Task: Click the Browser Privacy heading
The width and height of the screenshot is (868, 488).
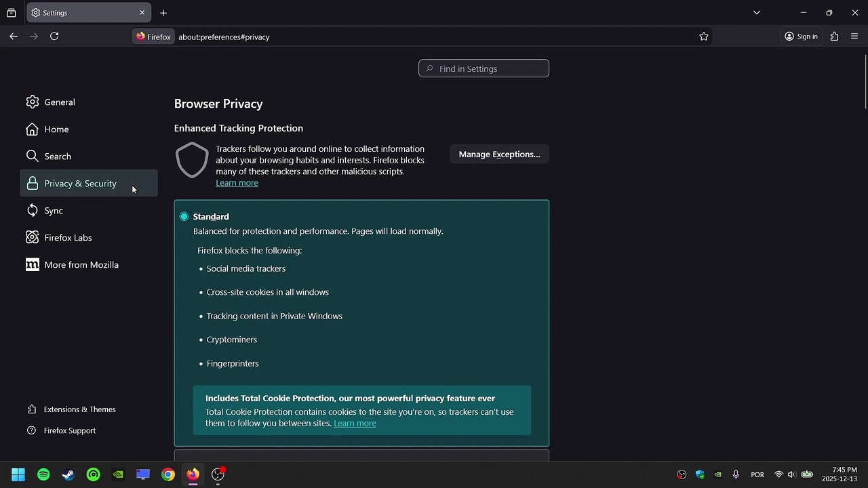Action: (x=218, y=104)
